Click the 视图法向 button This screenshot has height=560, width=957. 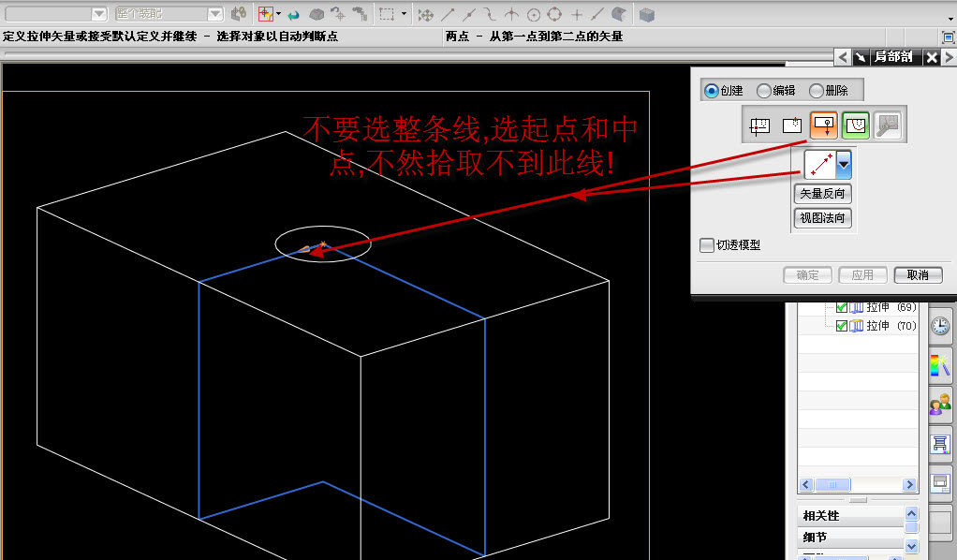[822, 217]
